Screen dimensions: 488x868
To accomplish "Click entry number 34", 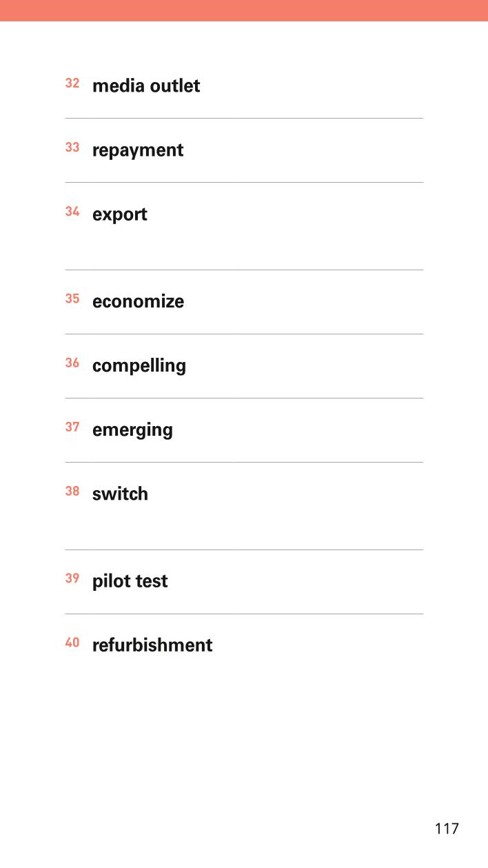I will click(72, 212).
